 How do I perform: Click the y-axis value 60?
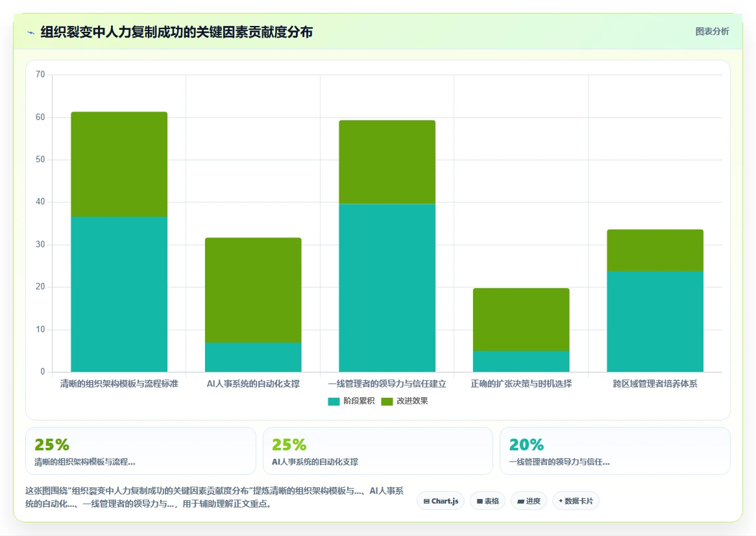point(40,117)
